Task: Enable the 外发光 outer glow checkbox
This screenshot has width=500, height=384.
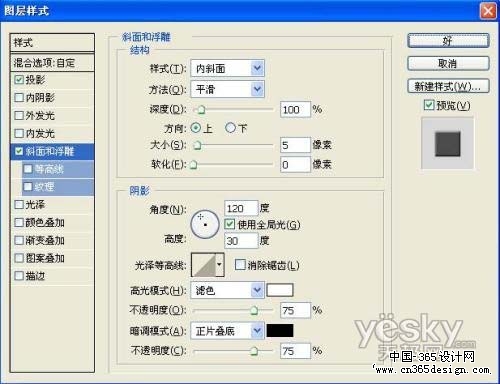Action: point(19,116)
